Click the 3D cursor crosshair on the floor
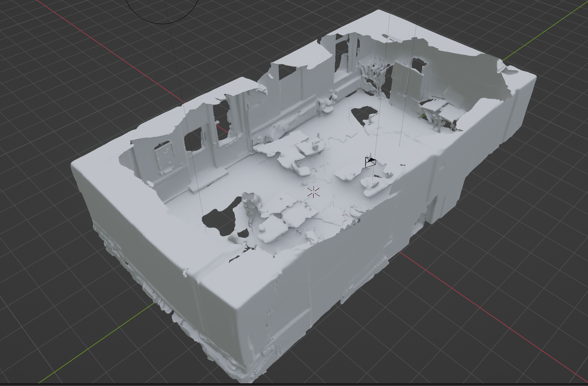This screenshot has width=588, height=386. click(x=313, y=192)
